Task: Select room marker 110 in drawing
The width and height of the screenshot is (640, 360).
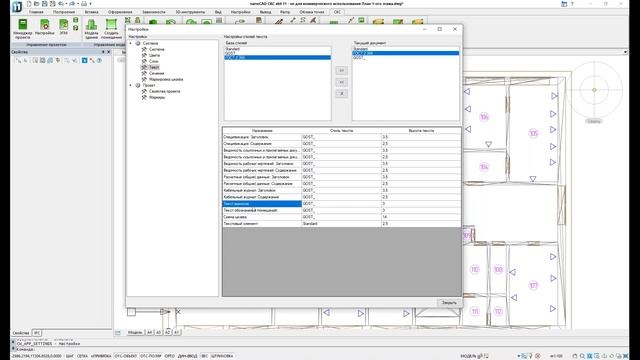Action: coord(475,269)
